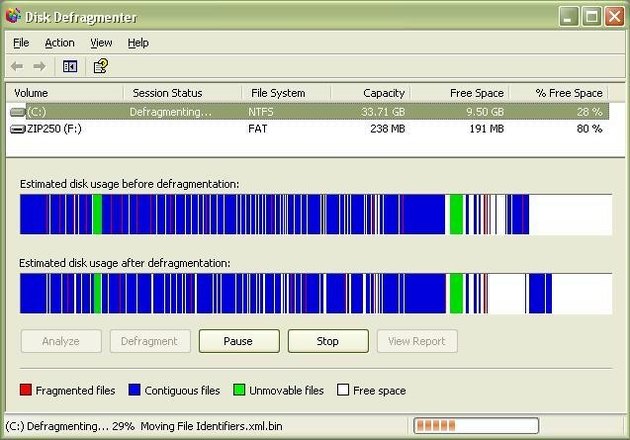This screenshot has width=630, height=440.
Task: Click the 'Fragmented files' legend label
Action: [x=75, y=391]
